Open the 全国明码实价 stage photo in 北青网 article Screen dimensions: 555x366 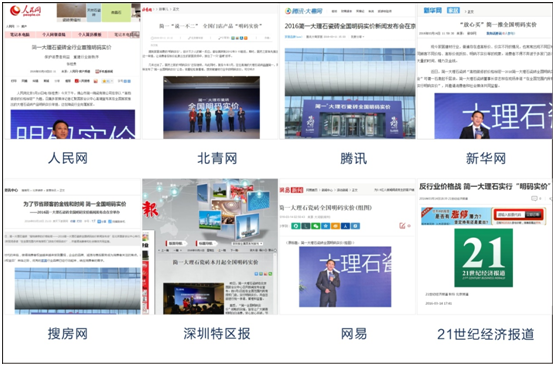(x=211, y=107)
